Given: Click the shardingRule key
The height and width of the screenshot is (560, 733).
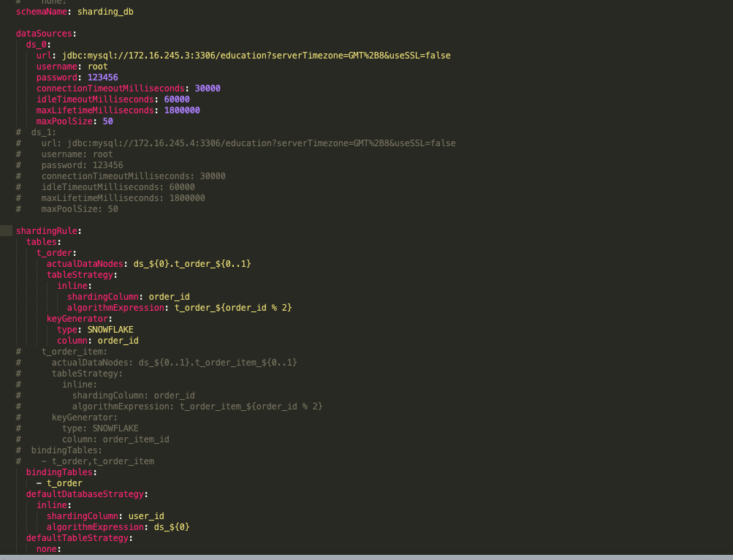Looking at the screenshot, I should click(x=46, y=231).
